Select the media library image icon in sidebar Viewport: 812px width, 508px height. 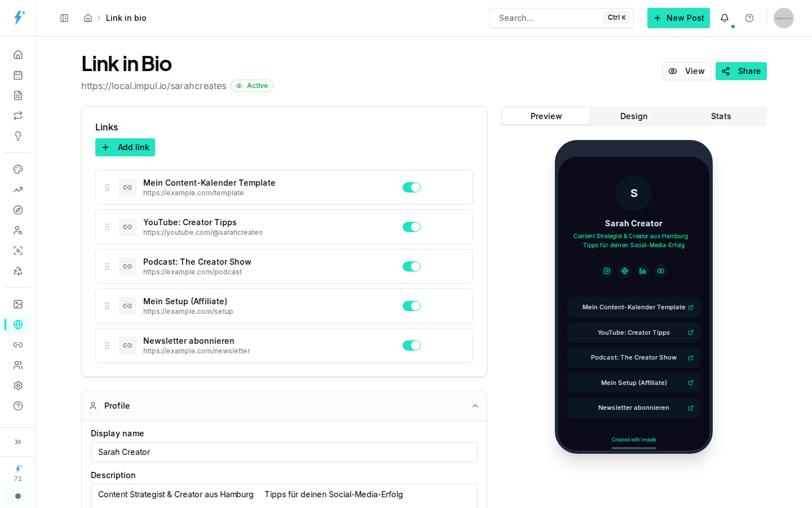pyautogui.click(x=17, y=304)
